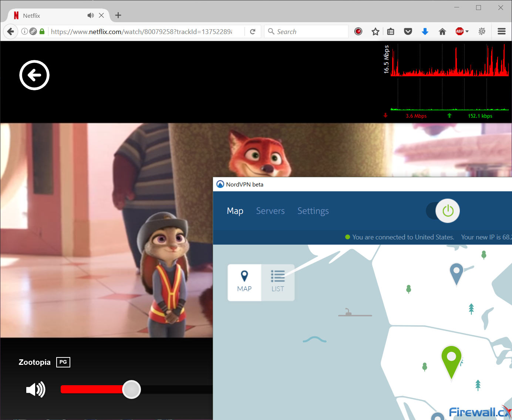This screenshot has width=512, height=420.
Task: Open the NordVPN Servers tab
Action: click(x=270, y=211)
